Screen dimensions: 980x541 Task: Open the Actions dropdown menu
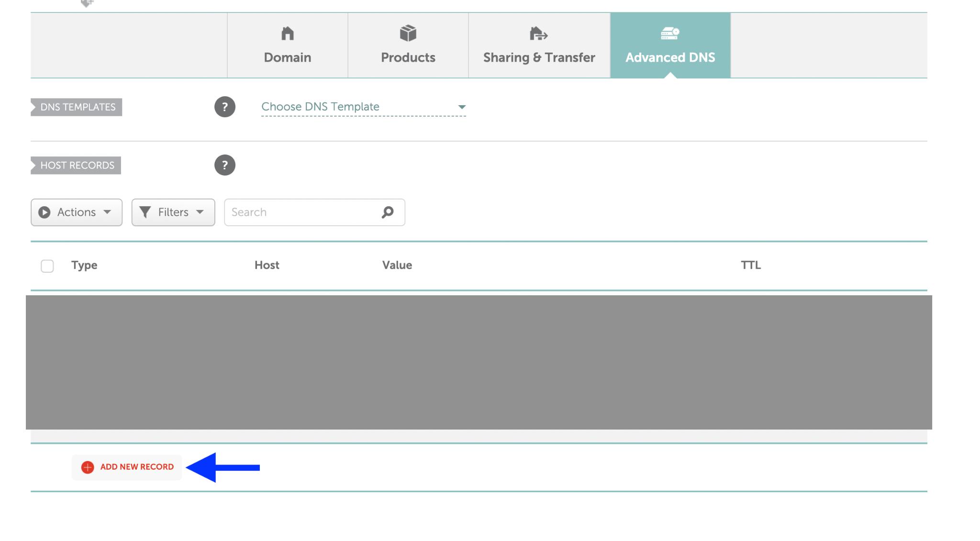[77, 212]
